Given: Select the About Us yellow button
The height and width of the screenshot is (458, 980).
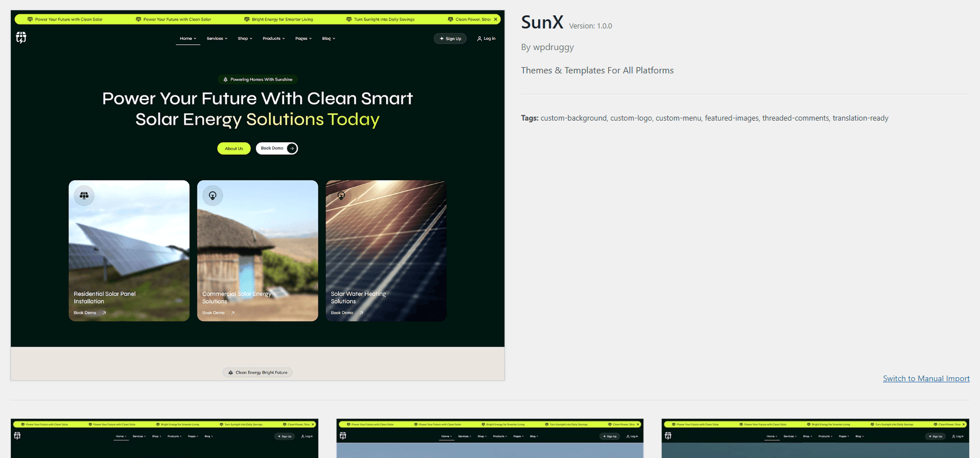Looking at the screenshot, I should (233, 148).
